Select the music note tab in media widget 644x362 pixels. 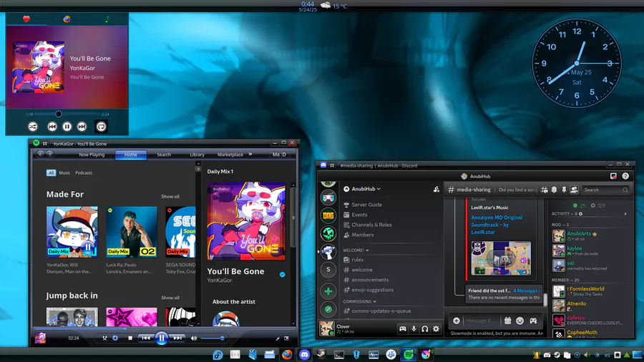coord(107,19)
